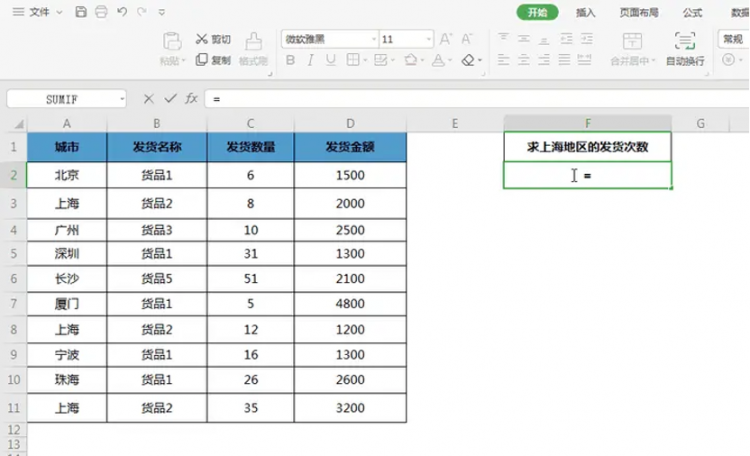Increase font size with the A+ icon

[x=446, y=39]
